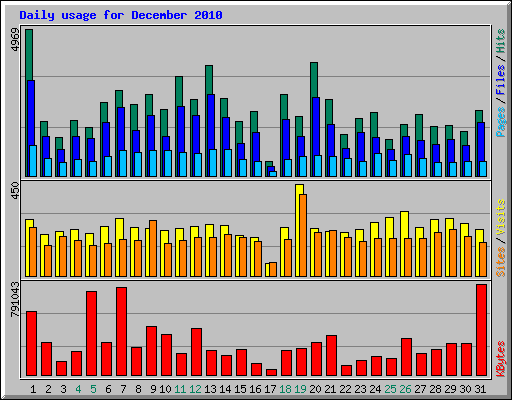The image size is (512, 400).
Task: Click day label 10 on the x-axis
Action: (165, 389)
